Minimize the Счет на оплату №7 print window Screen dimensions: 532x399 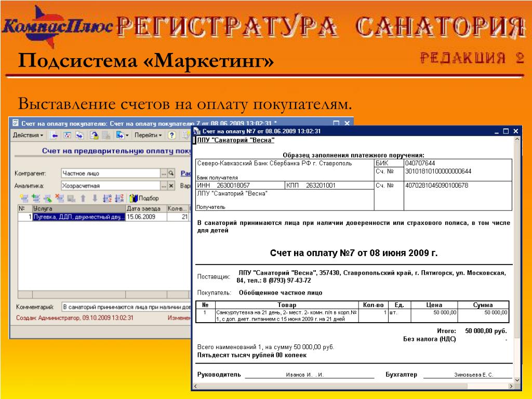point(496,131)
